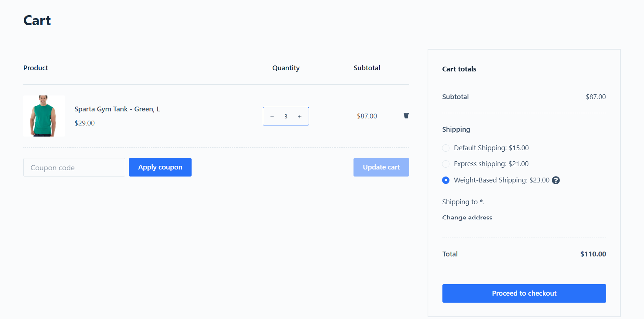The height and width of the screenshot is (319, 644).
Task: Open Weight-Based Shipping help tooltip icon
Action: point(556,180)
